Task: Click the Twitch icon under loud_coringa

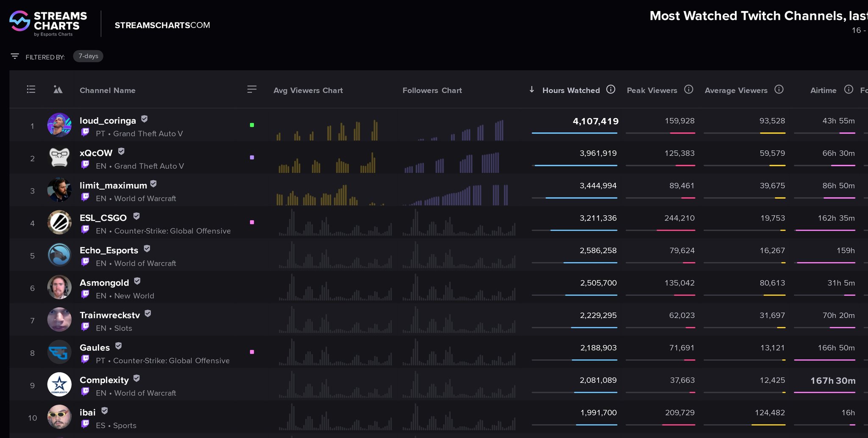Action: pyautogui.click(x=85, y=132)
